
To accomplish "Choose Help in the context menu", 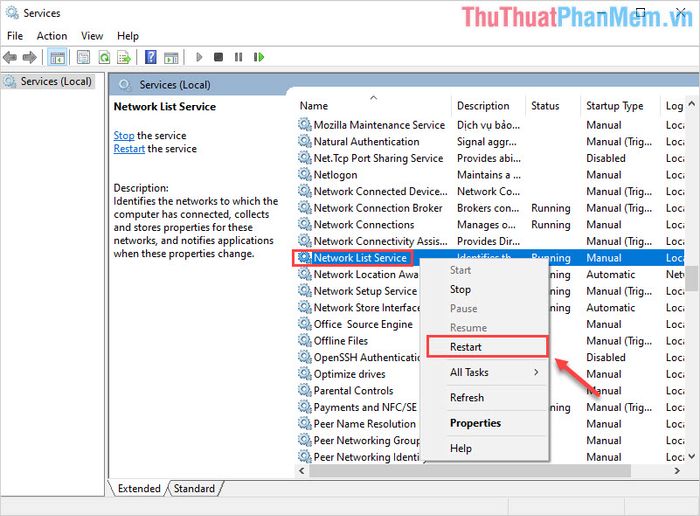I will 484,448.
